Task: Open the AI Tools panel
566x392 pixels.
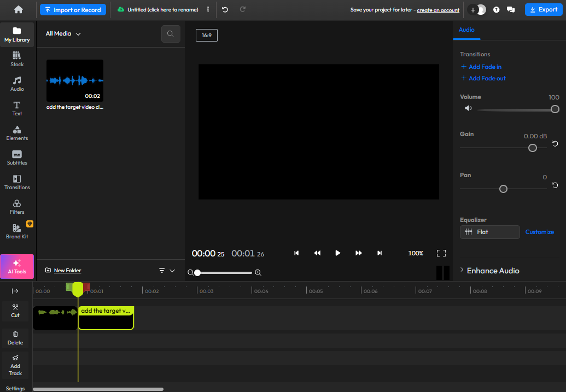Action: (16, 266)
